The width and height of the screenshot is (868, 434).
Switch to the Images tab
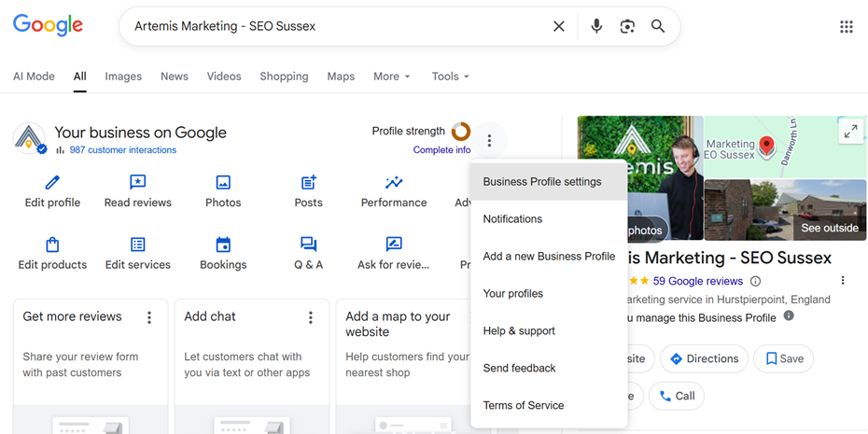123,77
